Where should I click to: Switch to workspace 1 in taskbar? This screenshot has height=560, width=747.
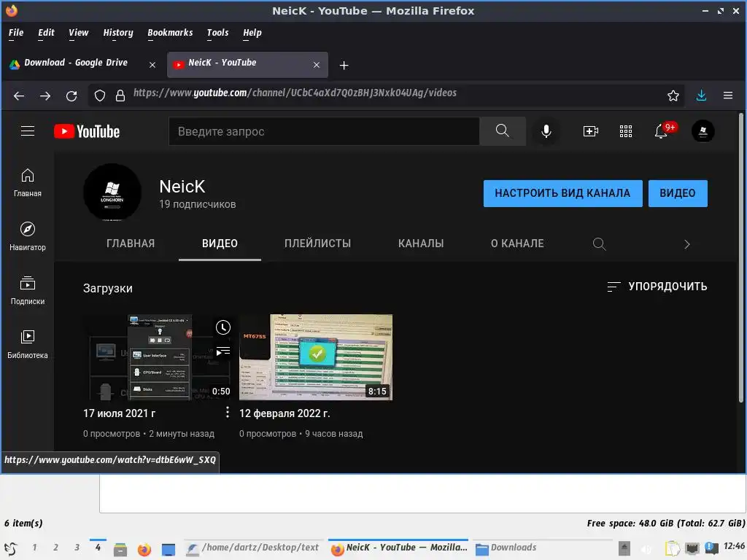(x=34, y=548)
